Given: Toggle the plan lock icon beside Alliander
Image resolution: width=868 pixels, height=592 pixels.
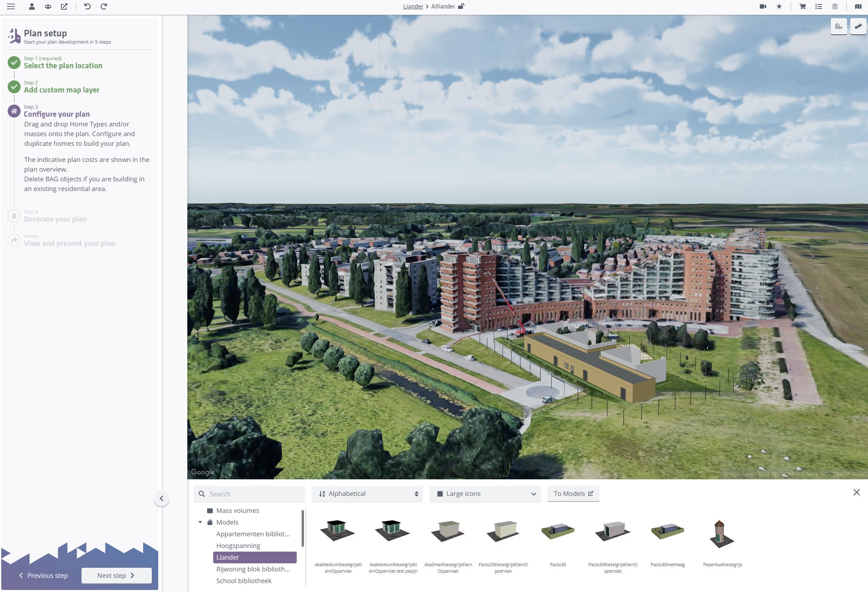Looking at the screenshot, I should 461,6.
